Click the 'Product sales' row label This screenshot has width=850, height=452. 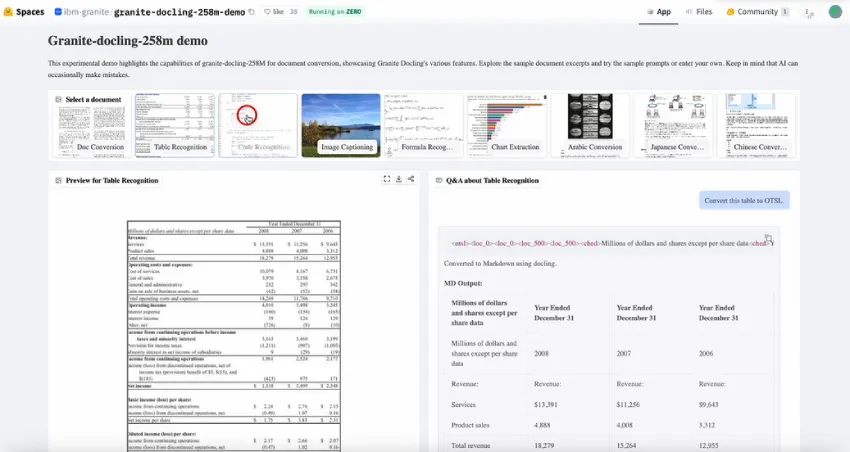click(470, 425)
